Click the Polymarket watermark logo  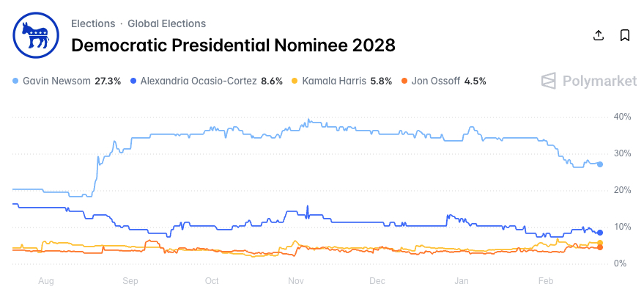tap(588, 81)
